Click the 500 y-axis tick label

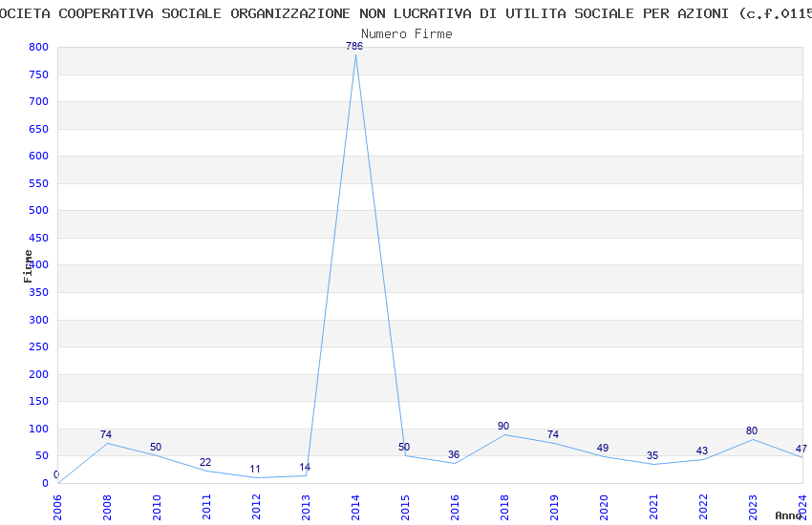39,210
